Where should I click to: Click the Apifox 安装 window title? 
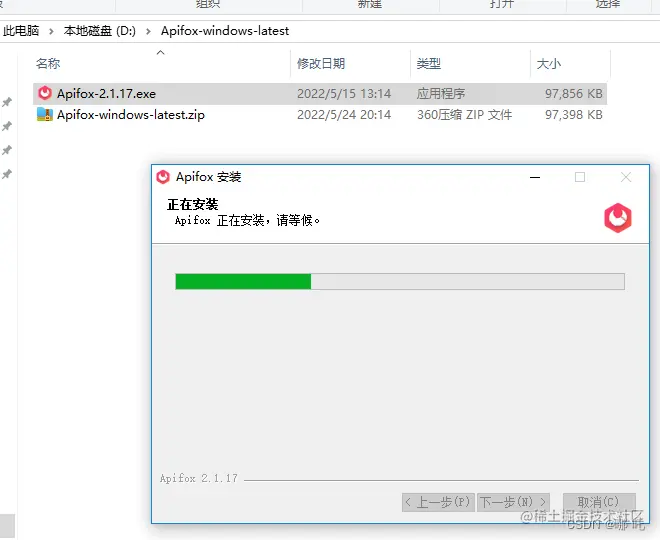(x=208, y=177)
